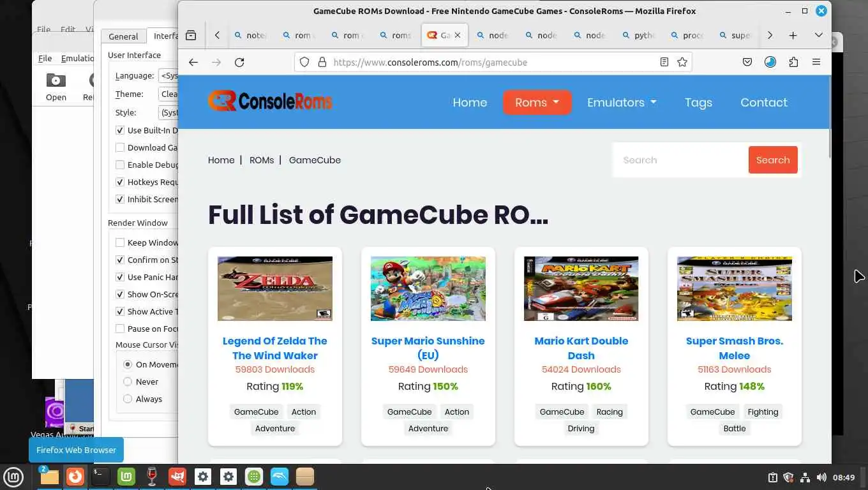The image size is (868, 490).
Task: Open the green dotted grid taskbar app
Action: point(254,477)
